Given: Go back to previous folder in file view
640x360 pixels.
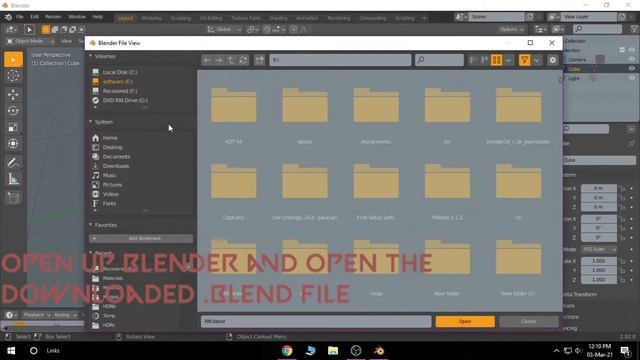Looking at the screenshot, I should point(207,60).
